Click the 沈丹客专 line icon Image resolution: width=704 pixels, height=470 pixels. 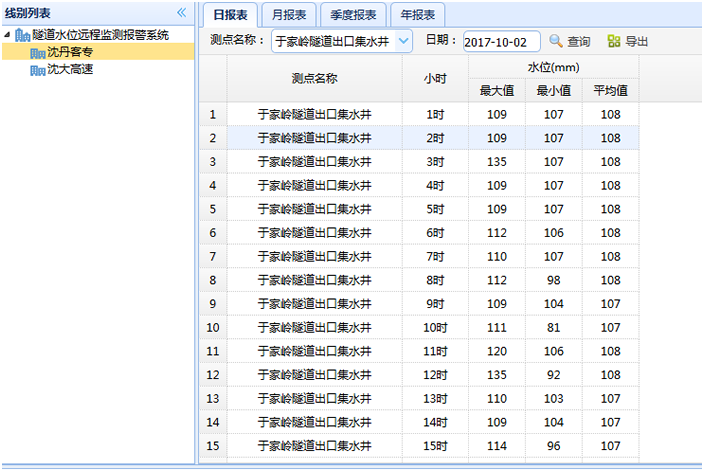point(38,52)
